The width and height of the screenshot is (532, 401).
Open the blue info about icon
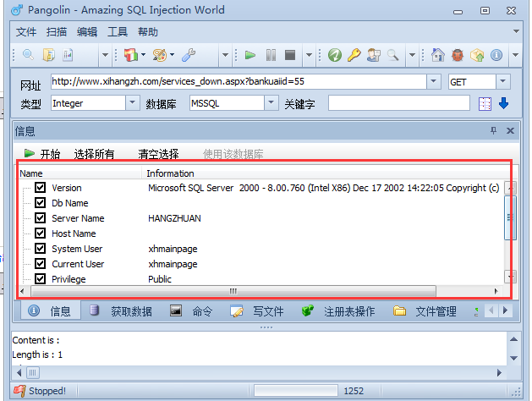click(x=496, y=55)
